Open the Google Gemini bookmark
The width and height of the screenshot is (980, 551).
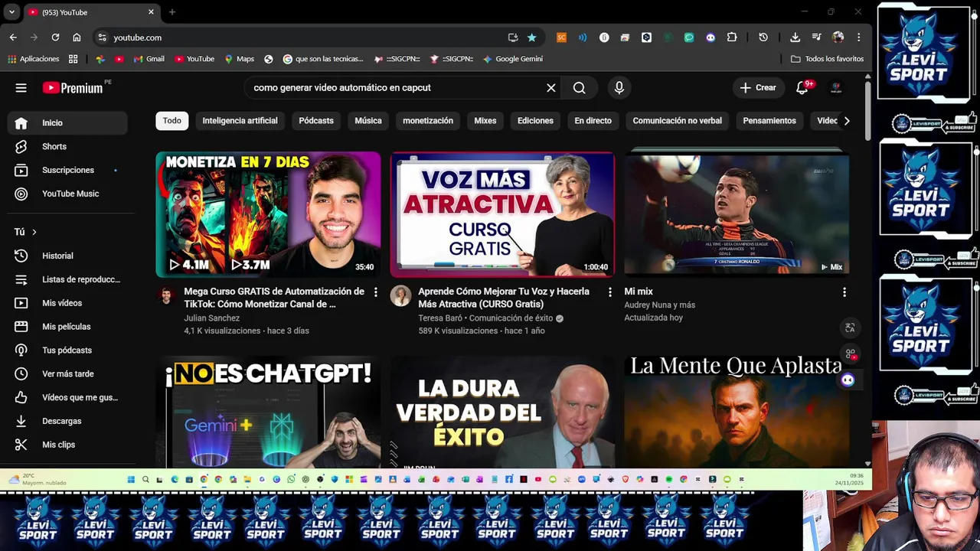pos(512,59)
